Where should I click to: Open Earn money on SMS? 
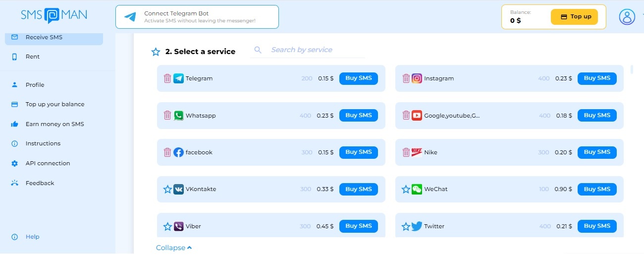54,124
